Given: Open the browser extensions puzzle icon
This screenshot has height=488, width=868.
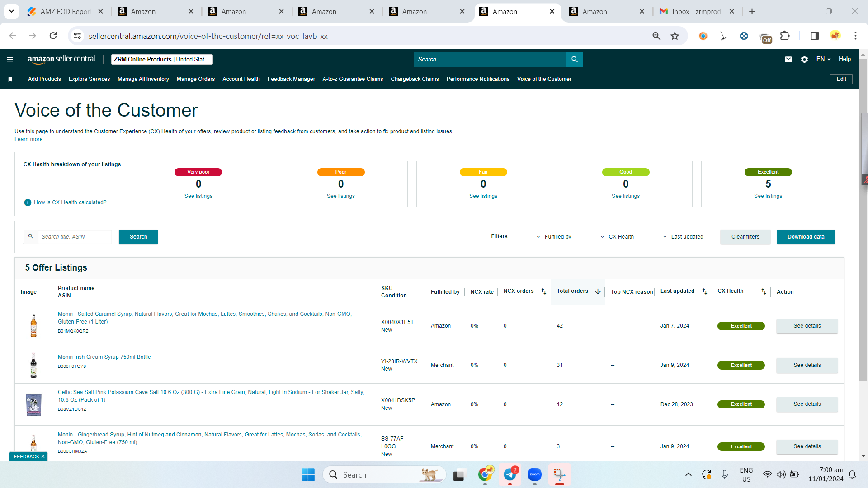Looking at the screenshot, I should [785, 36].
